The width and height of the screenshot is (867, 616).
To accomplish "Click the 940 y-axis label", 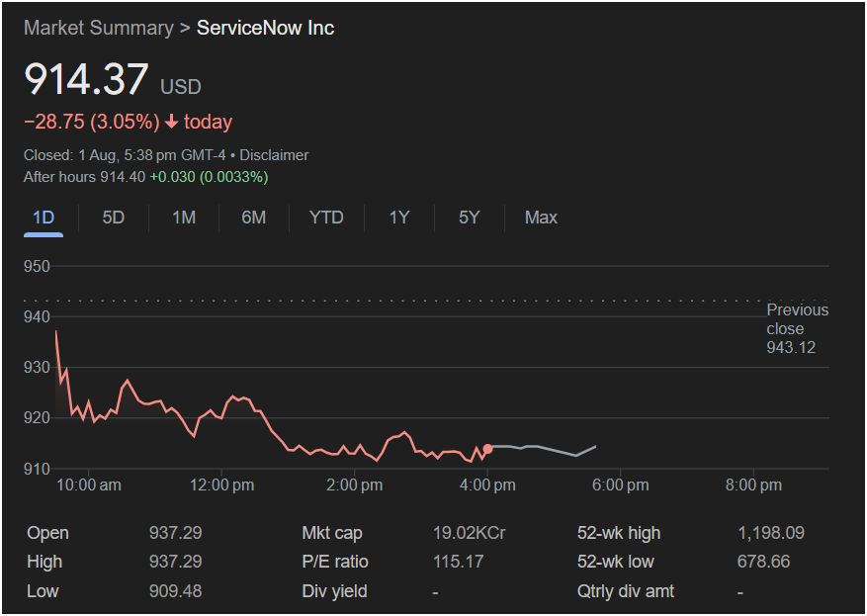I will click(x=37, y=316).
